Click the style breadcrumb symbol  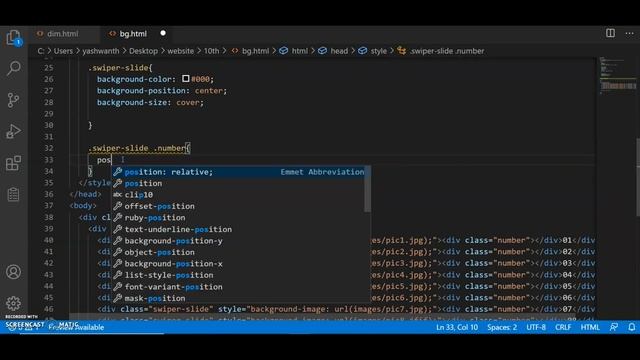pyautogui.click(x=378, y=51)
